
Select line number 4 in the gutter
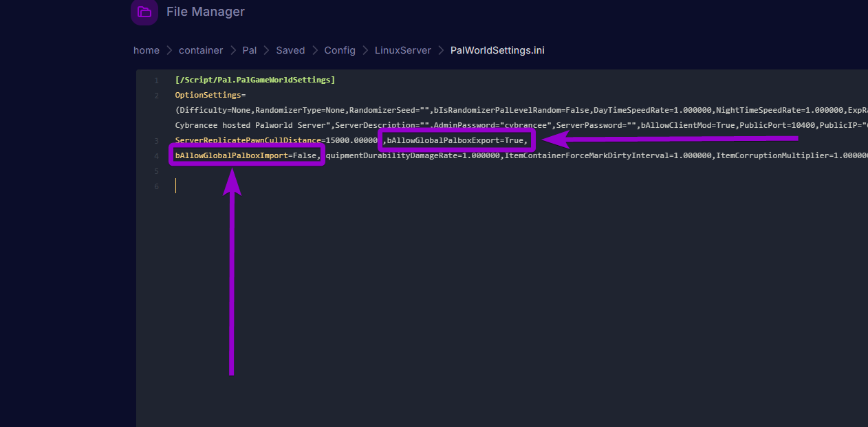coord(155,155)
